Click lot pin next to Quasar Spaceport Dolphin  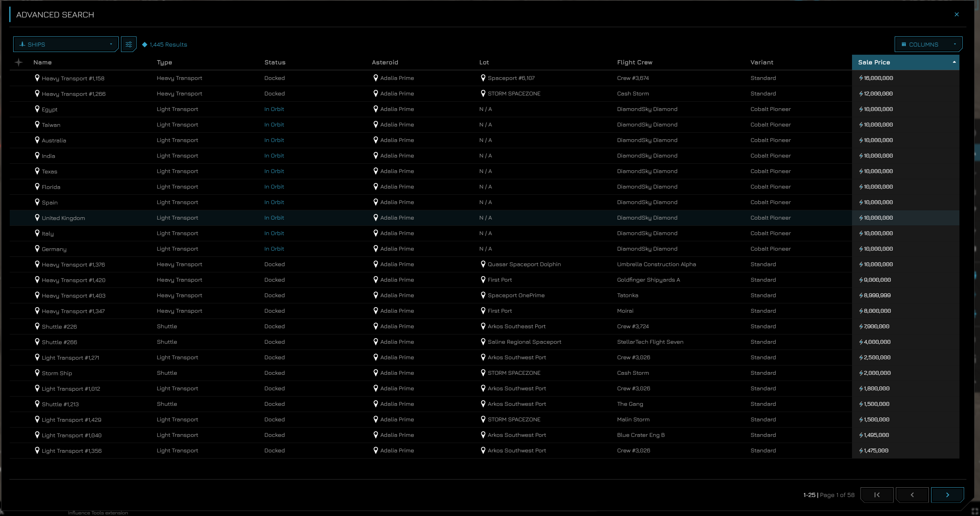pos(483,264)
